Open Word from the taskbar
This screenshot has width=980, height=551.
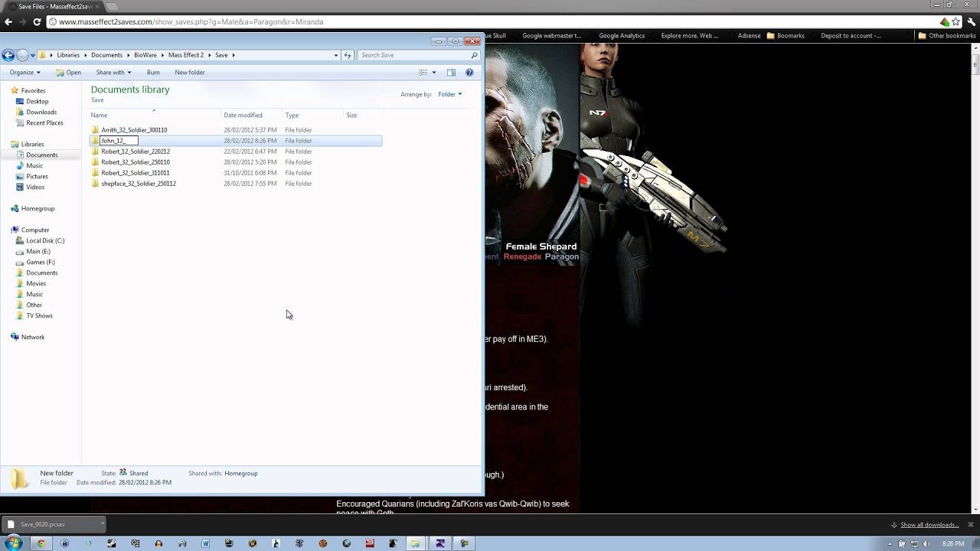point(205,543)
